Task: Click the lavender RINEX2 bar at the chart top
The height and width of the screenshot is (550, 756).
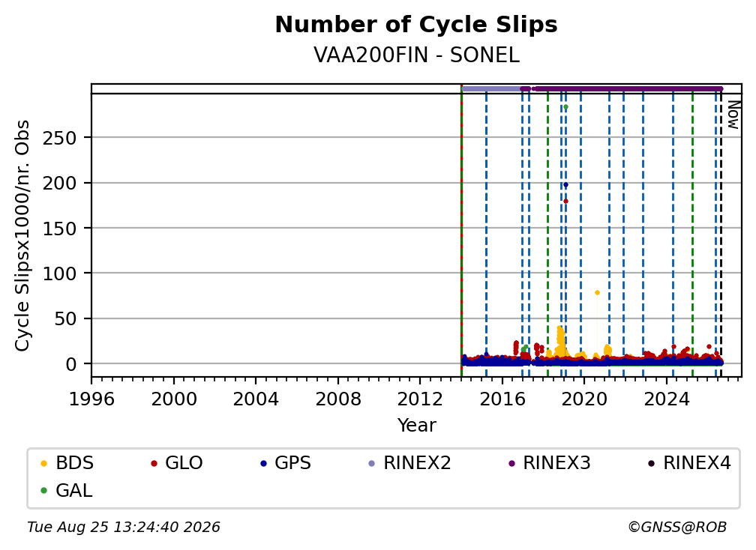Action: click(490, 88)
